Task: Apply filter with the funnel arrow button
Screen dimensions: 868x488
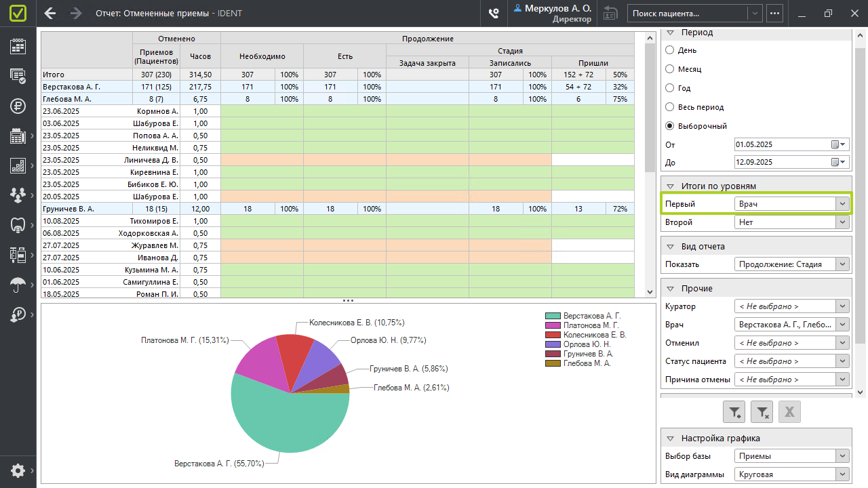Action: [735, 411]
